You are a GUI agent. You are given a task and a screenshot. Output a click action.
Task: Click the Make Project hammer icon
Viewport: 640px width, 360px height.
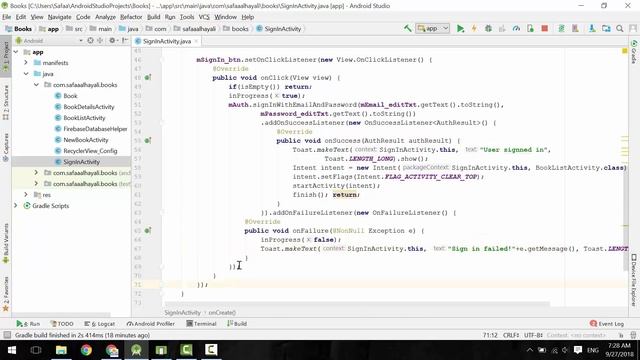coord(407,29)
